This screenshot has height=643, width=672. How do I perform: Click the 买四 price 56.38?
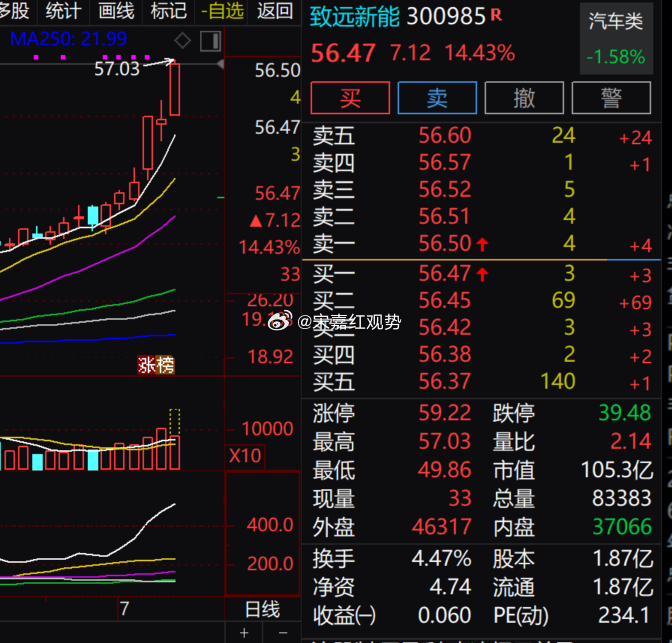click(444, 355)
